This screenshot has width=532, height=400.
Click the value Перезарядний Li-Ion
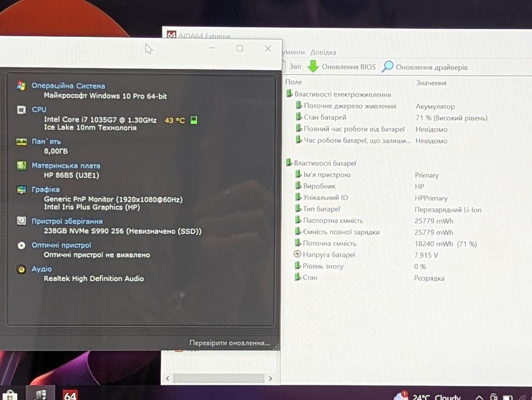[448, 210]
